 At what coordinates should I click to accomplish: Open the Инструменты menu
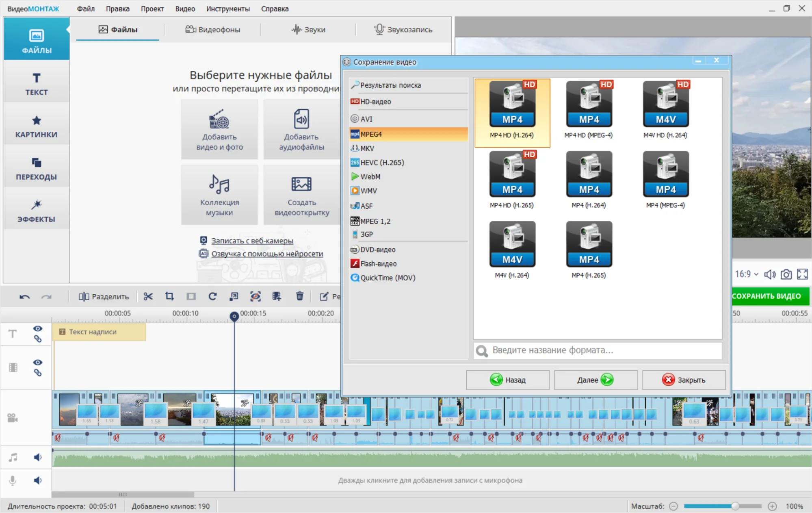(x=228, y=9)
